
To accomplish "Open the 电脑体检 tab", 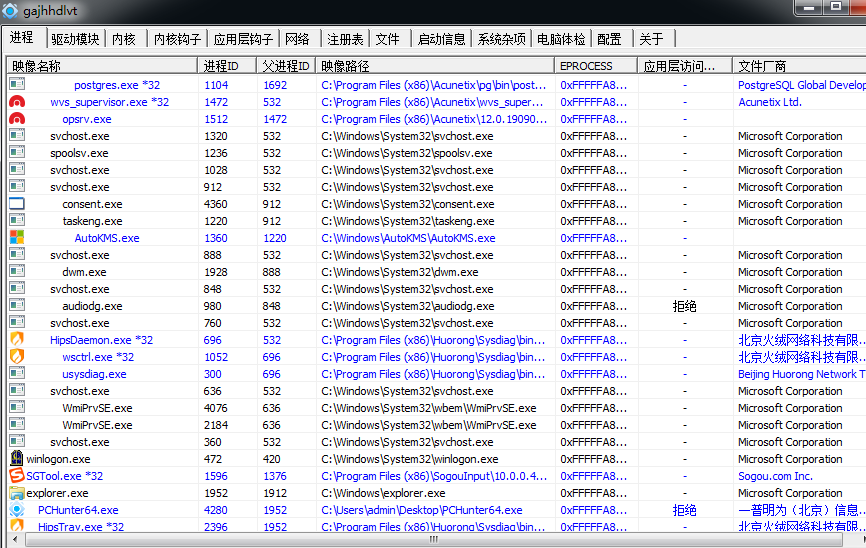I will (561, 39).
